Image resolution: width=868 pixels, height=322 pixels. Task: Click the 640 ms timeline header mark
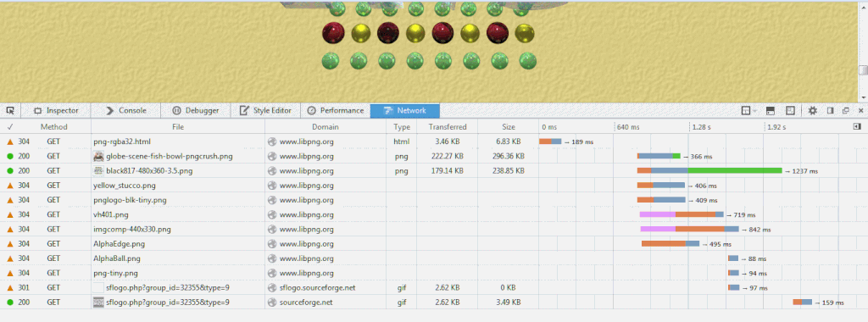click(627, 127)
